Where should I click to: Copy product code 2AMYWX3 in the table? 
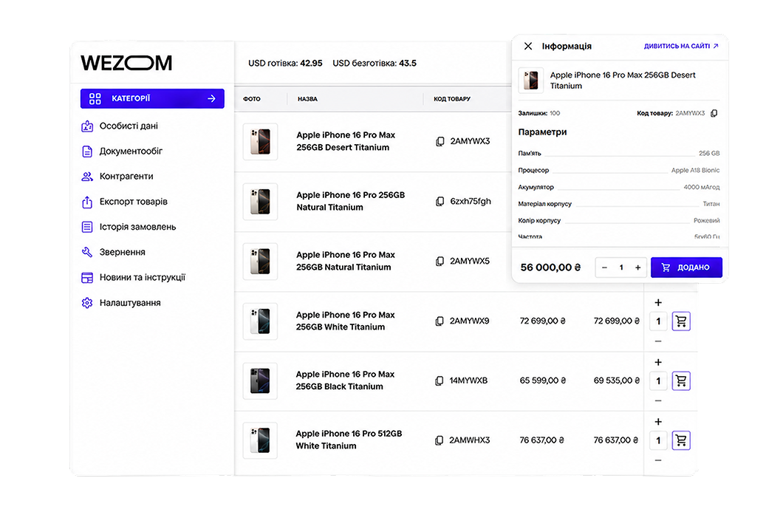(x=440, y=142)
